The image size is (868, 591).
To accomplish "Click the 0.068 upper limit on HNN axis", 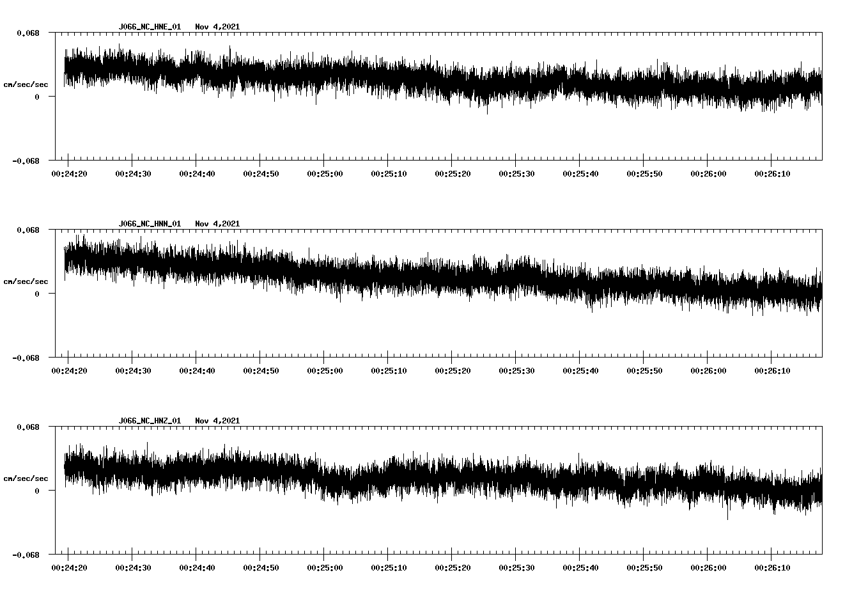I will tap(28, 230).
